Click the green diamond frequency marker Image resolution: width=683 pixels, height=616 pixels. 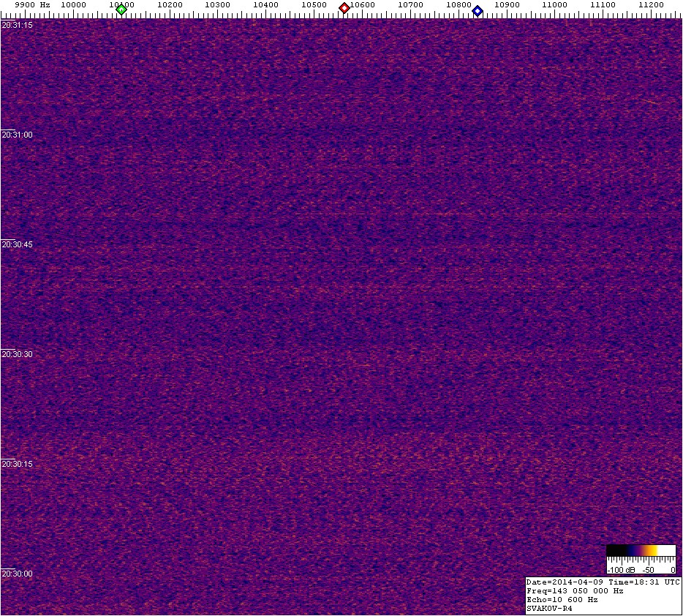[121, 10]
